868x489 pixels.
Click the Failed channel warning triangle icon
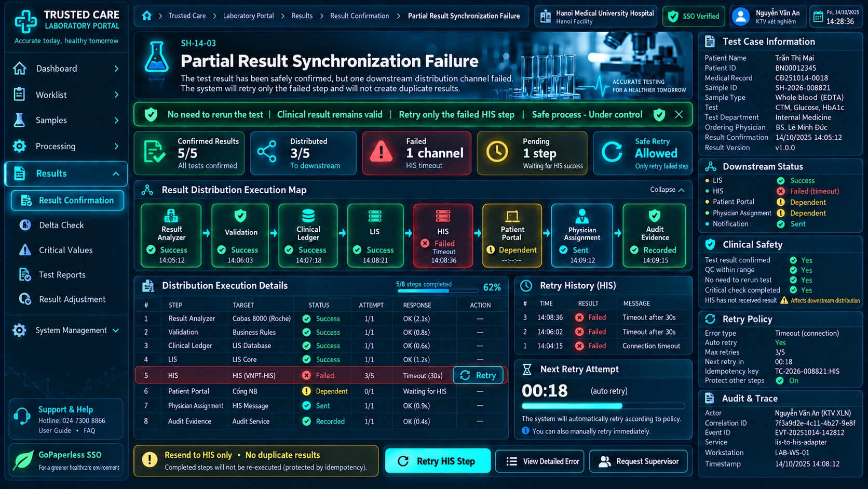[381, 153]
